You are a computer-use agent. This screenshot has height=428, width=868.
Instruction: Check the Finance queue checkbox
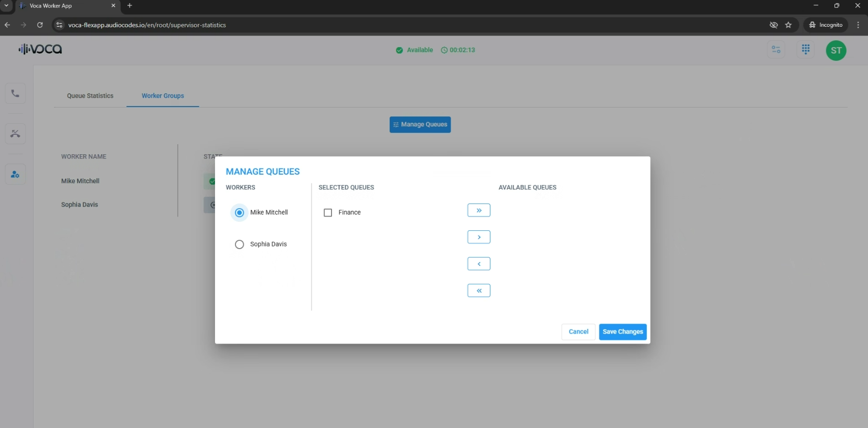(x=328, y=212)
